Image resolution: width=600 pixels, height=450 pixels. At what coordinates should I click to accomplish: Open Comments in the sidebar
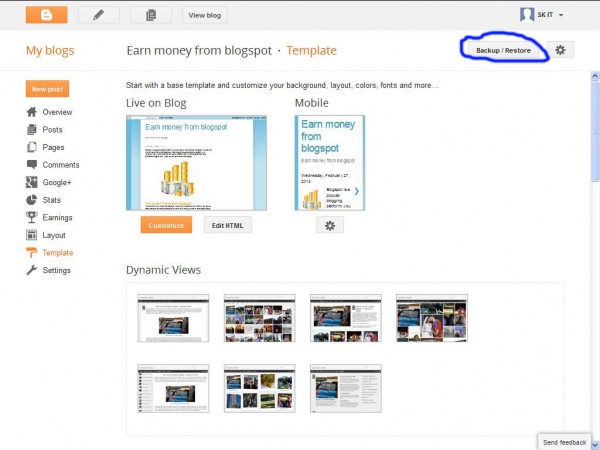(61, 165)
